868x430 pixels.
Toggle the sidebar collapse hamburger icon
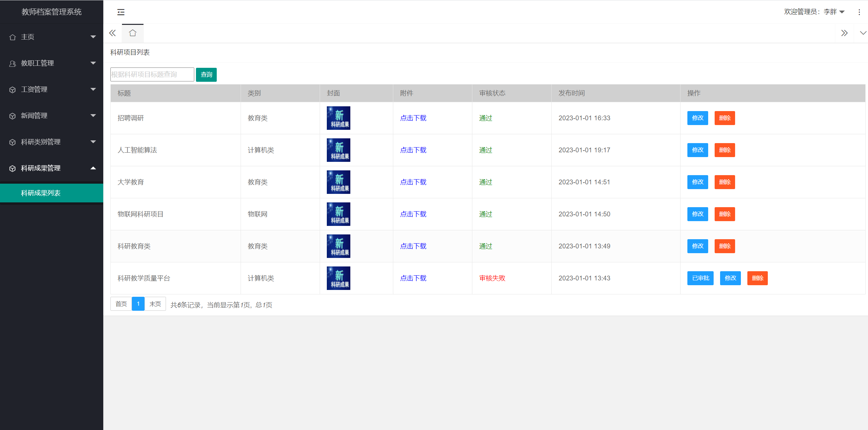tap(121, 12)
